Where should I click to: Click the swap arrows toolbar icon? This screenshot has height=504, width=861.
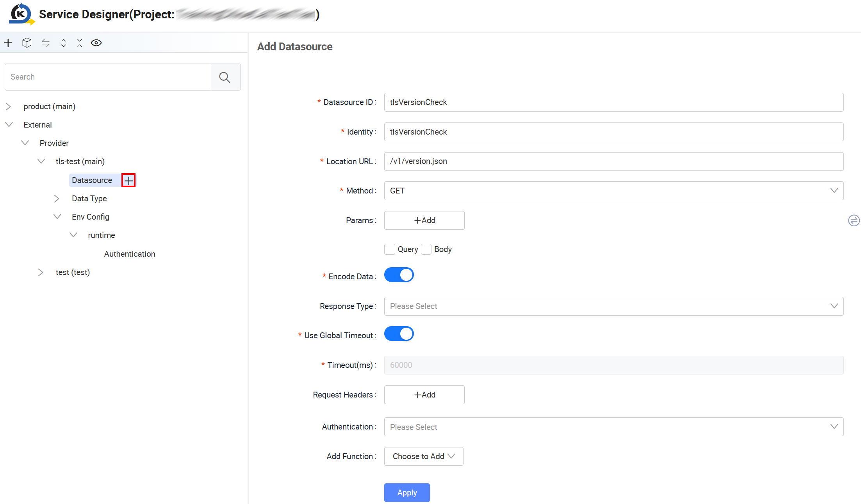46,43
